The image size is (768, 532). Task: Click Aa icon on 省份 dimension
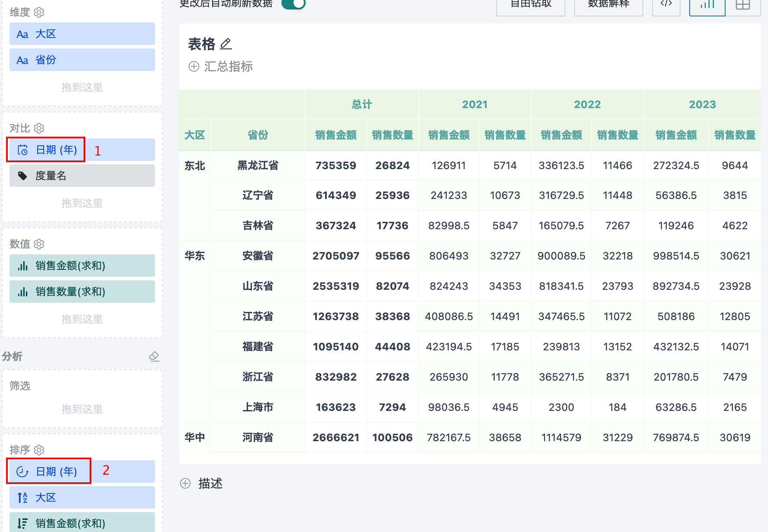23,60
